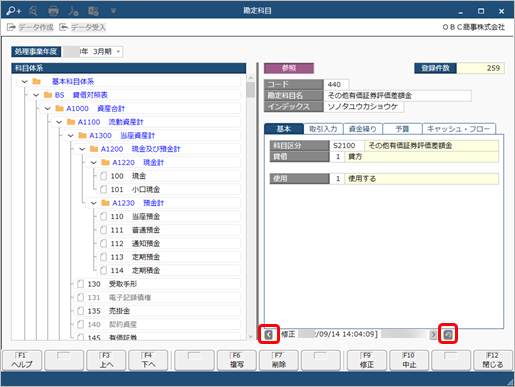Click the コード field showing 440
Screen dimensions: 515x387
click(x=336, y=85)
